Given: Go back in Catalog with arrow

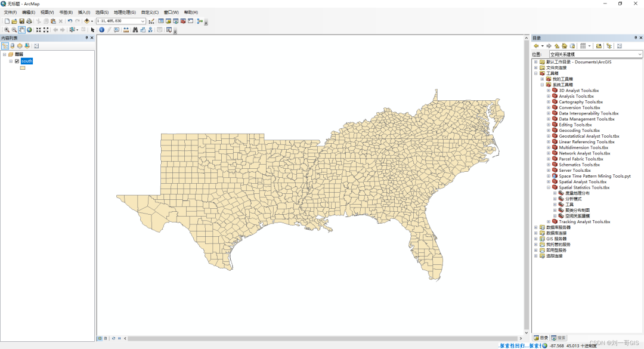Looking at the screenshot, I should [x=536, y=46].
